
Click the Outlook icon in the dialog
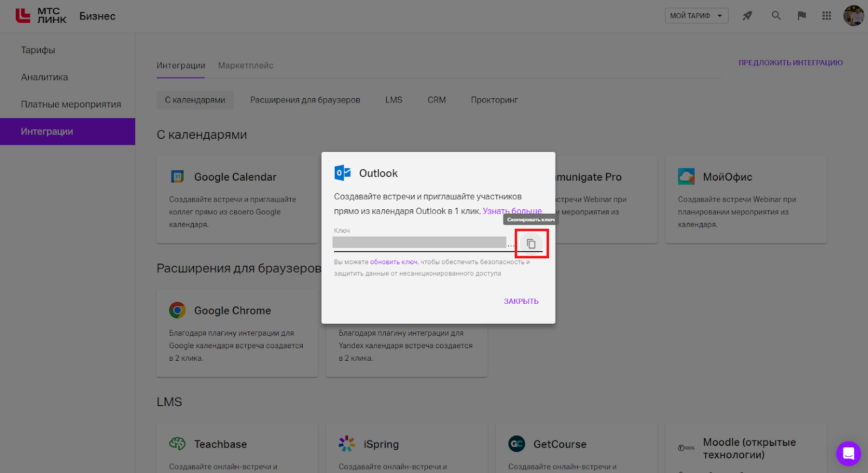point(342,173)
